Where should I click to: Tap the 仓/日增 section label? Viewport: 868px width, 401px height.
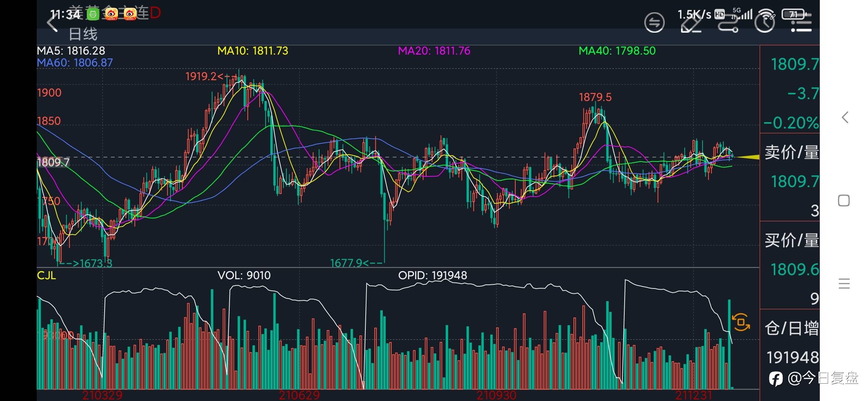coord(791,329)
